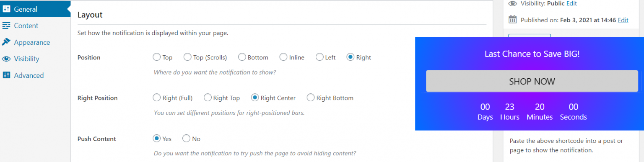Click the eye icon beside Visibility: Public

click(512, 3)
